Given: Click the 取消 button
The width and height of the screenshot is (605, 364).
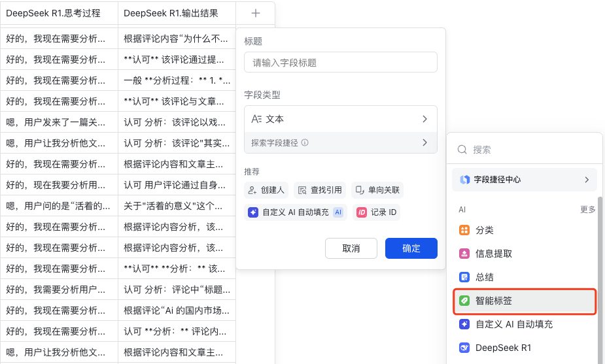Looking at the screenshot, I should click(x=351, y=248).
